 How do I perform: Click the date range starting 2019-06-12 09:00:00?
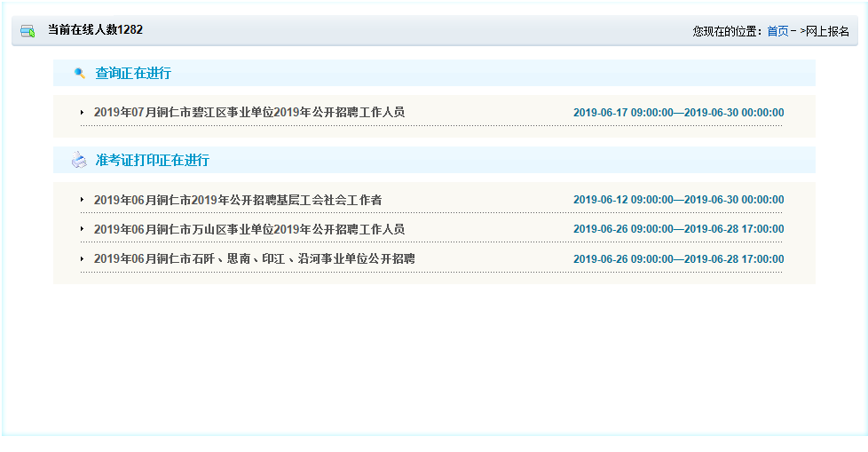(678, 201)
